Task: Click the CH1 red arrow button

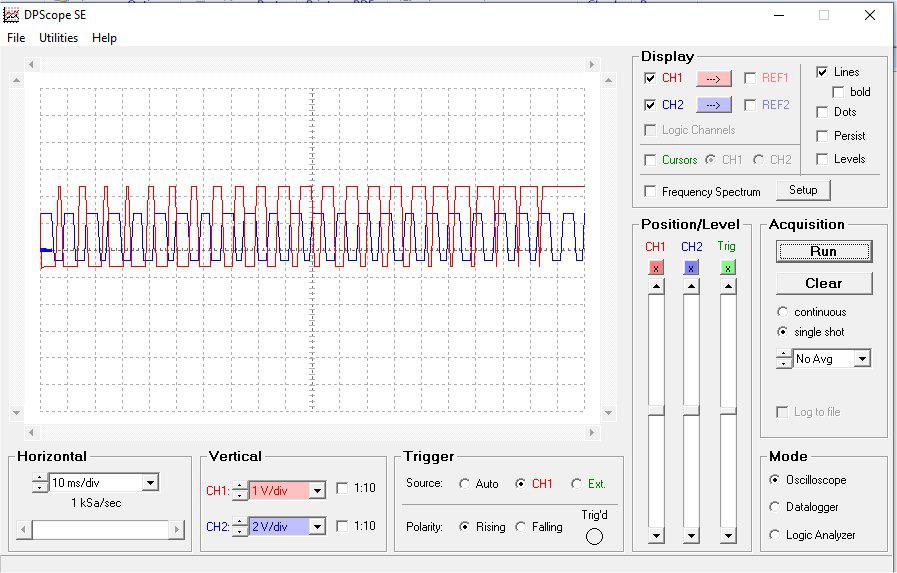Action: click(x=714, y=78)
